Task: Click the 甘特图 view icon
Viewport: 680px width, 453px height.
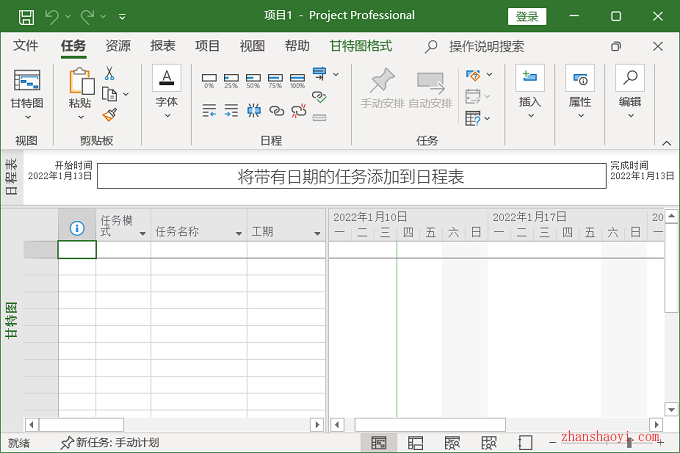Action: pos(27,81)
